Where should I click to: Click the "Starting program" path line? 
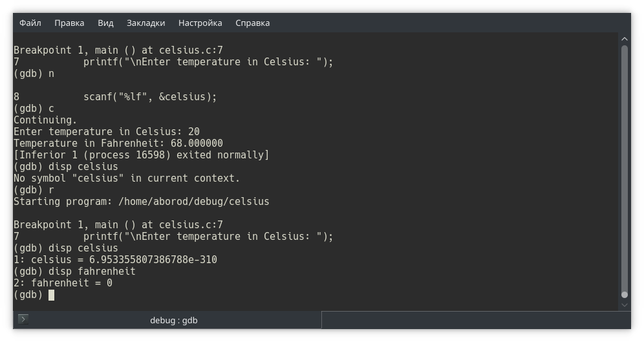click(141, 202)
